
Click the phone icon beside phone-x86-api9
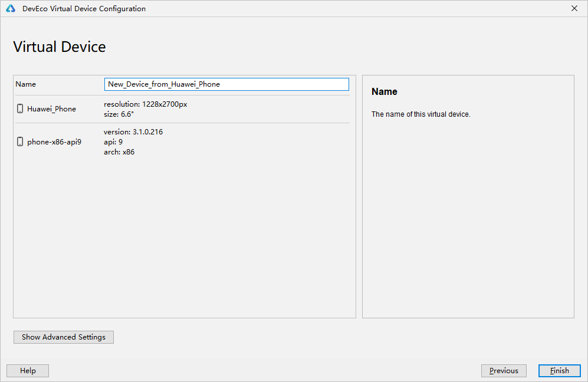coord(20,141)
